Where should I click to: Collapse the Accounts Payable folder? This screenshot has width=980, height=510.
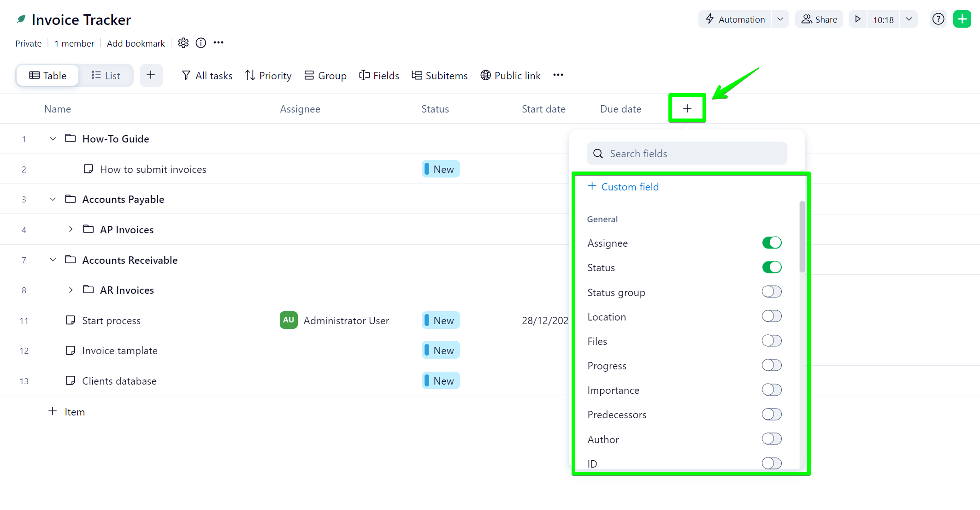[x=53, y=199]
